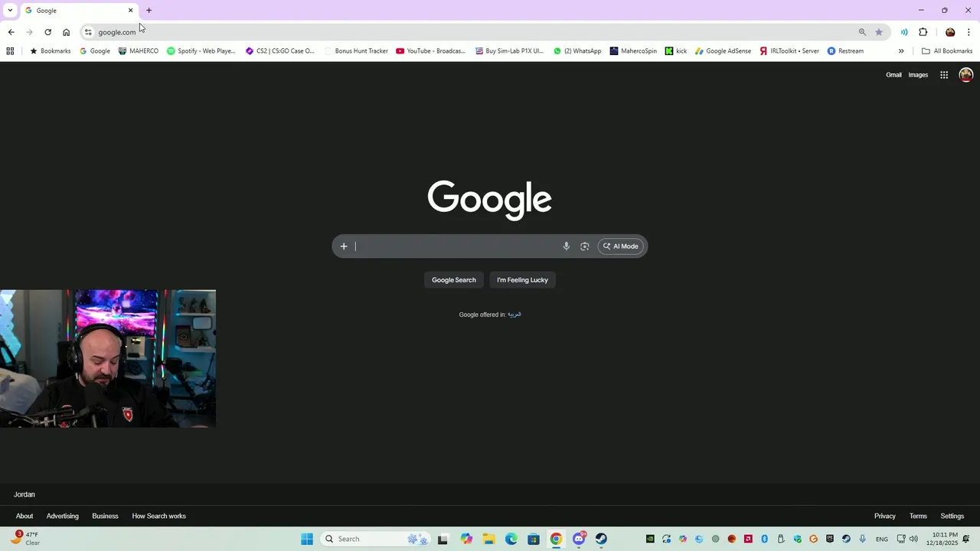The image size is (980, 551).
Task: Go back with the browser back arrow
Action: pyautogui.click(x=11, y=32)
